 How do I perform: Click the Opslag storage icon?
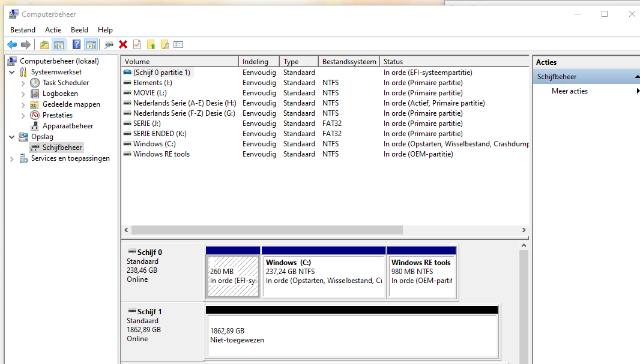[x=23, y=137]
